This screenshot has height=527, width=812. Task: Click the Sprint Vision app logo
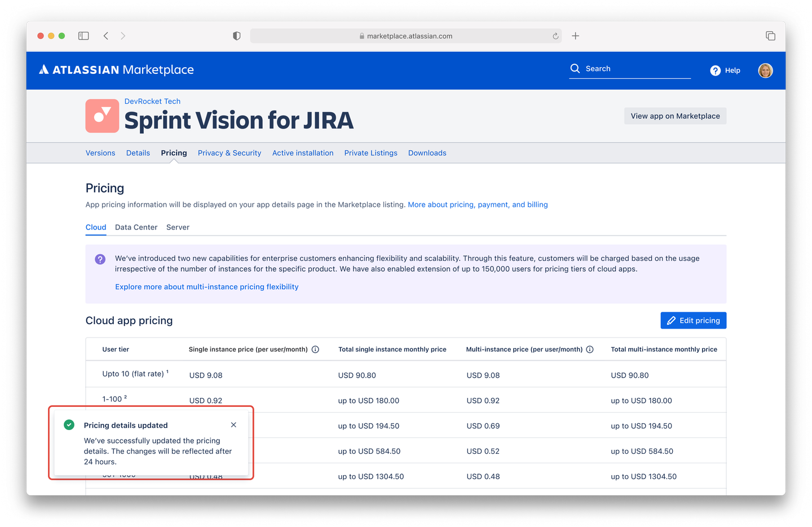[102, 116]
